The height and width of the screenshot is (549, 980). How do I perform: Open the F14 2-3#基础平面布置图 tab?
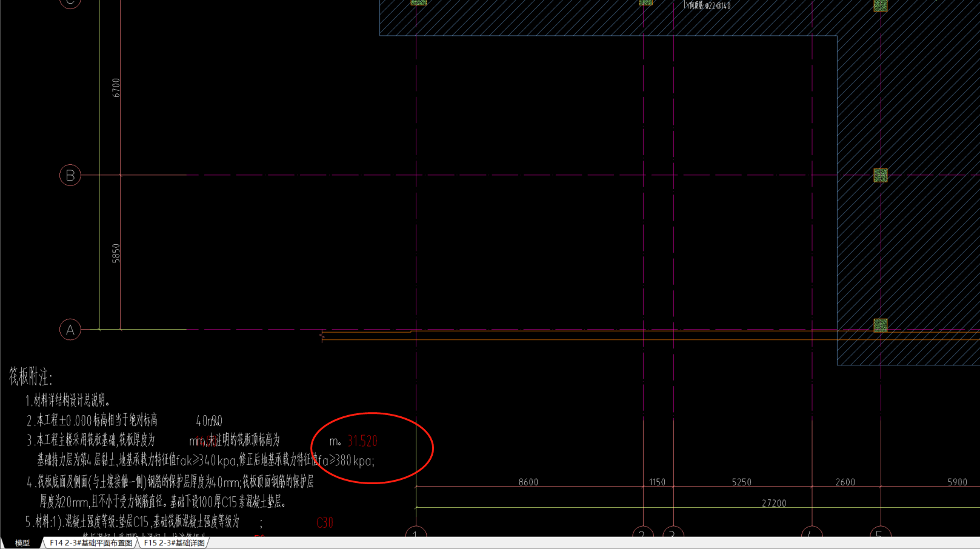91,543
